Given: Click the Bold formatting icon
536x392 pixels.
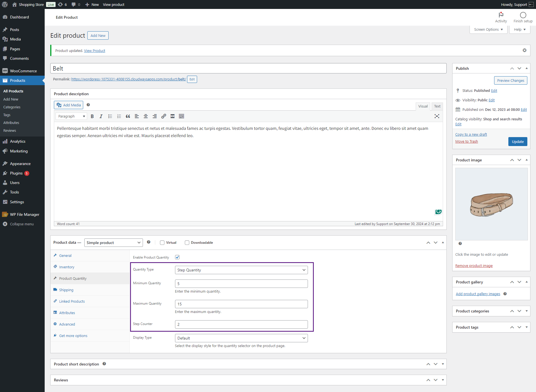Looking at the screenshot, I should [92, 116].
